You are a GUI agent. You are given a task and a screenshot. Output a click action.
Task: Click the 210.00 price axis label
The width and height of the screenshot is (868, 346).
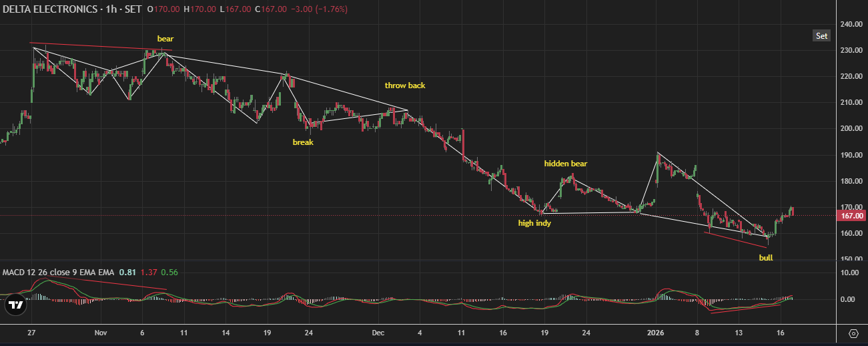pyautogui.click(x=851, y=103)
